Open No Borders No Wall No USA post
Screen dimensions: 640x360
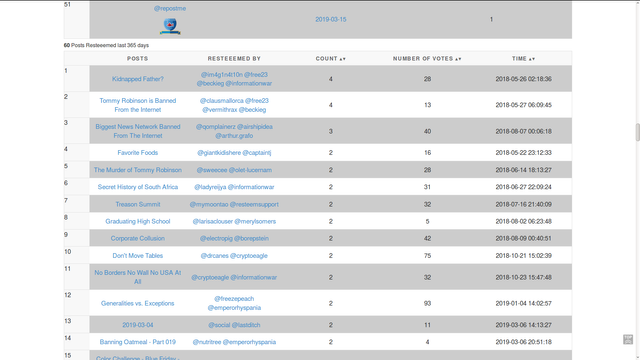[x=138, y=277]
